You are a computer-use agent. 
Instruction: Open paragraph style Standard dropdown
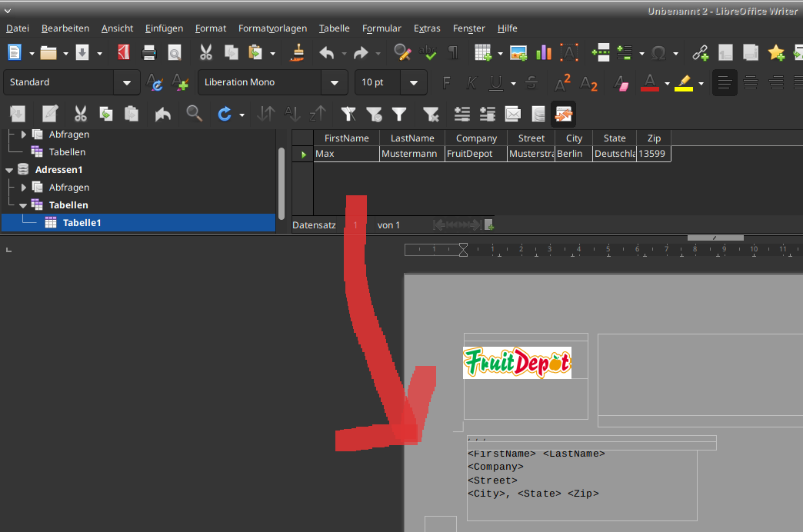[126, 82]
